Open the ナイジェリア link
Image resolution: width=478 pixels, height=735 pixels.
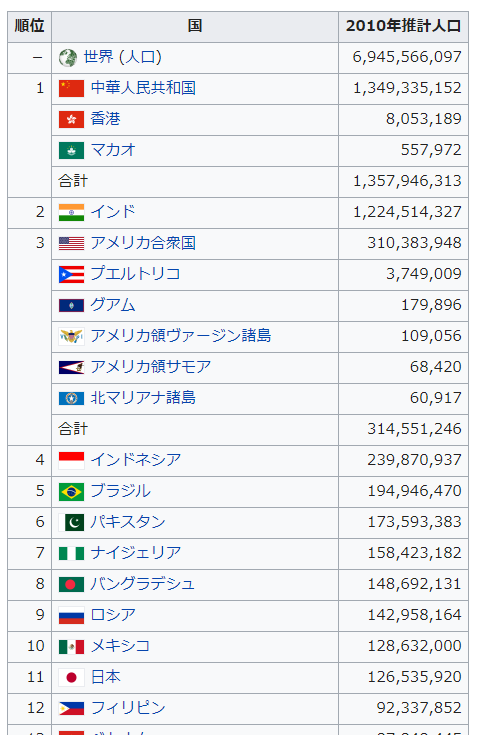pyautogui.click(x=136, y=553)
